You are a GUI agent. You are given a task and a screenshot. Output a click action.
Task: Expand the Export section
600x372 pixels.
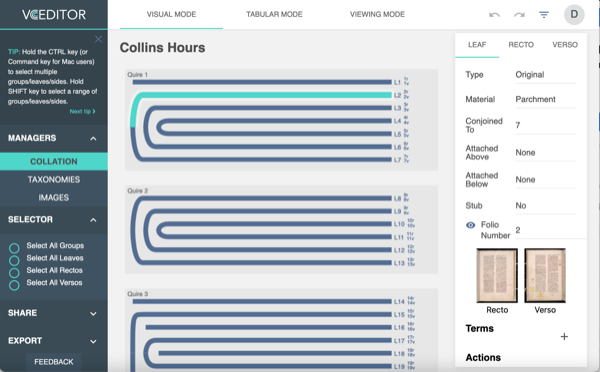[54, 341]
